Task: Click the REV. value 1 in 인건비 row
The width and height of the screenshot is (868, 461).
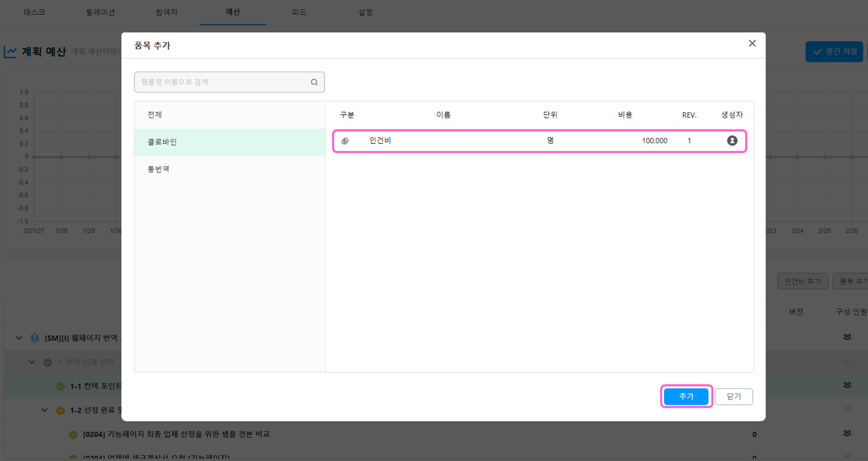Action: [689, 141]
